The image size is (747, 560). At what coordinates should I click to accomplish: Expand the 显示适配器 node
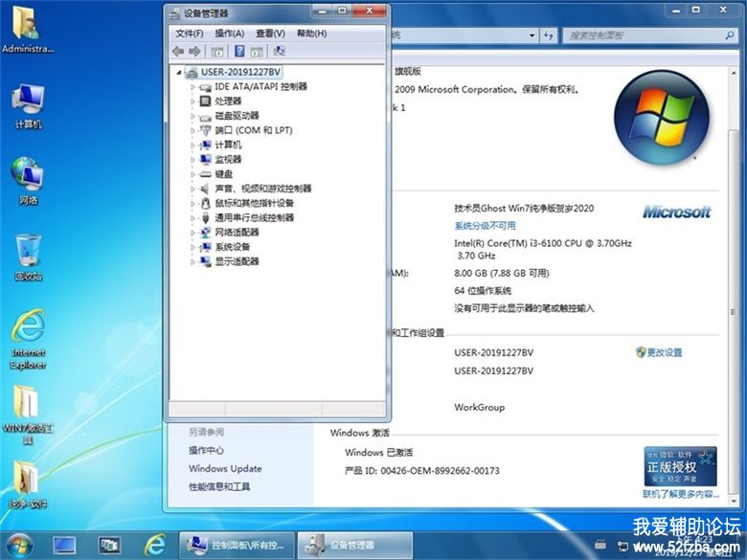coord(192,261)
